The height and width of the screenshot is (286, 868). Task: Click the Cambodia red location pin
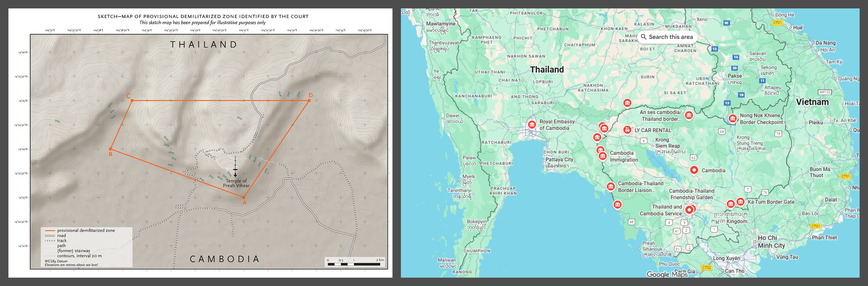694,170
